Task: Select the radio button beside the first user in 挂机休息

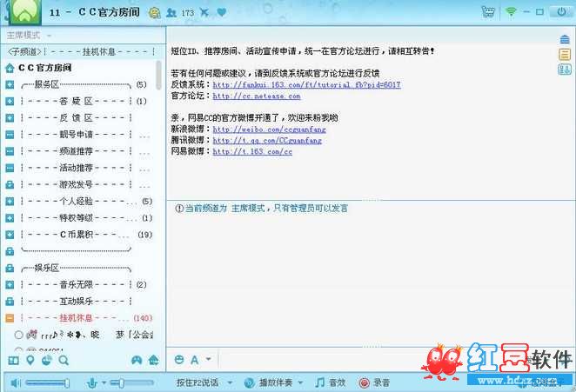Action: pos(19,335)
